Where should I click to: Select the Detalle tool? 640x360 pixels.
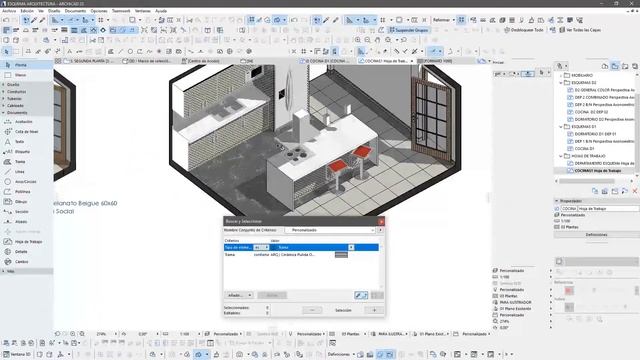[26, 252]
